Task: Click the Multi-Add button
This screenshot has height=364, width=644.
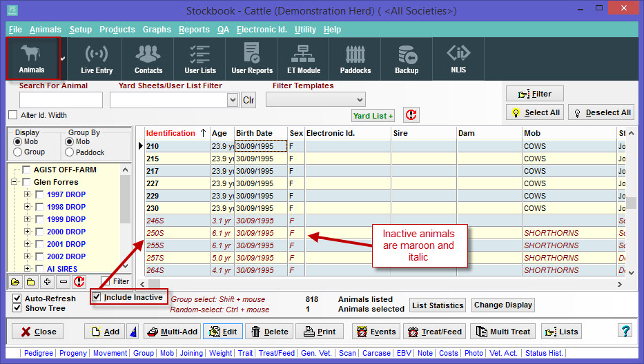Action: [x=173, y=332]
